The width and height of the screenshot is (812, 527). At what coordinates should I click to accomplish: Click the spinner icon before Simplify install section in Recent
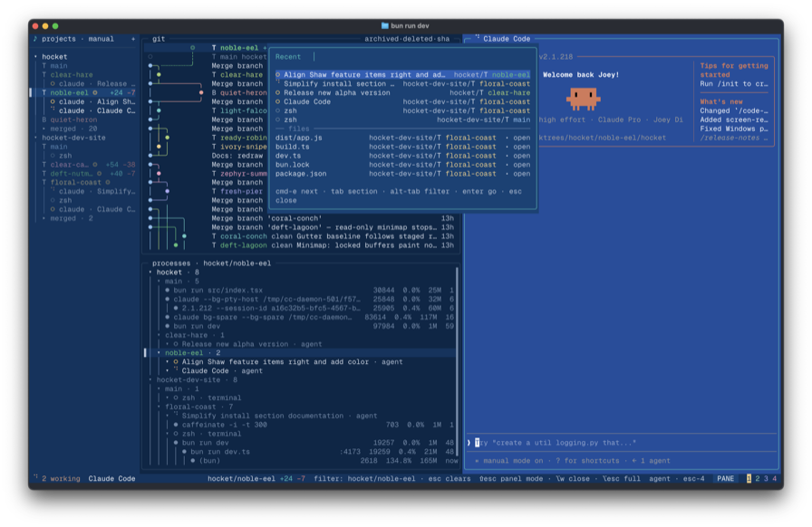277,83
